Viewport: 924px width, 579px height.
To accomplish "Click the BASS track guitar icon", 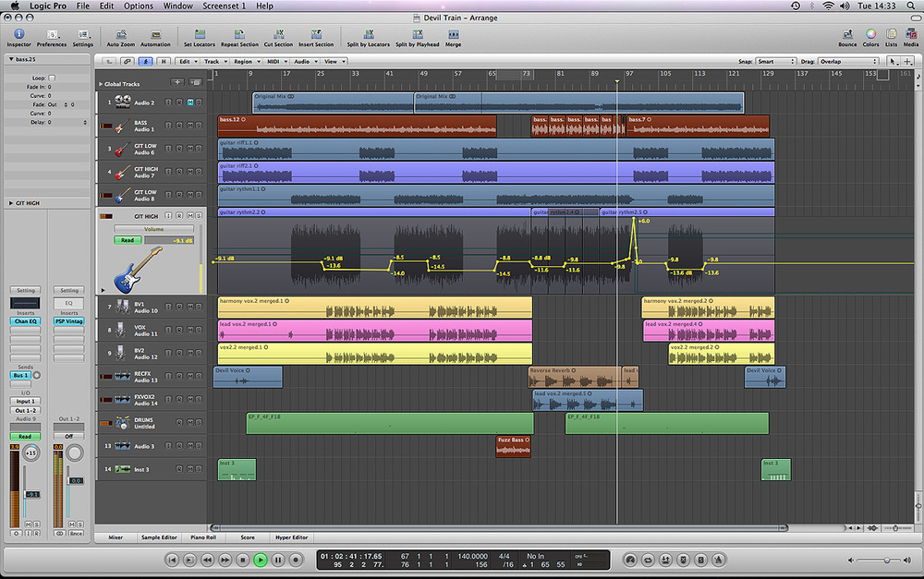I will (123, 126).
